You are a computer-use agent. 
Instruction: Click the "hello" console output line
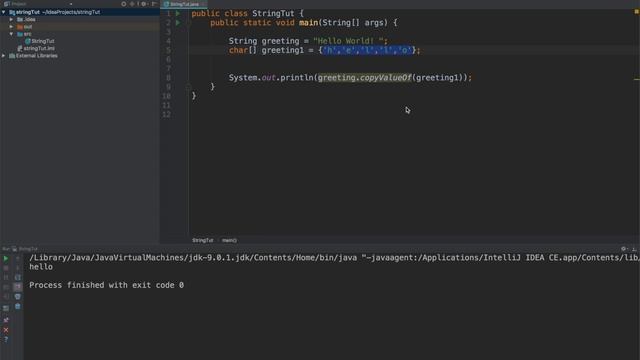click(41, 267)
